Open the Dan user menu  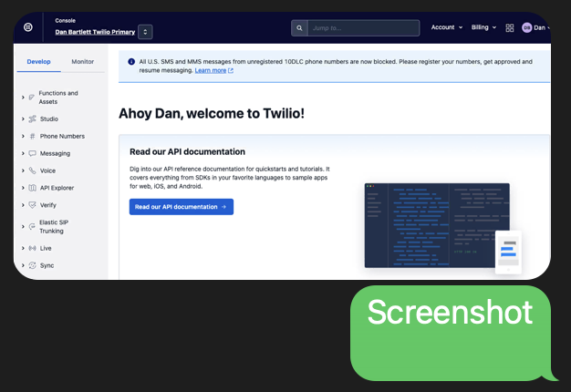coord(540,27)
